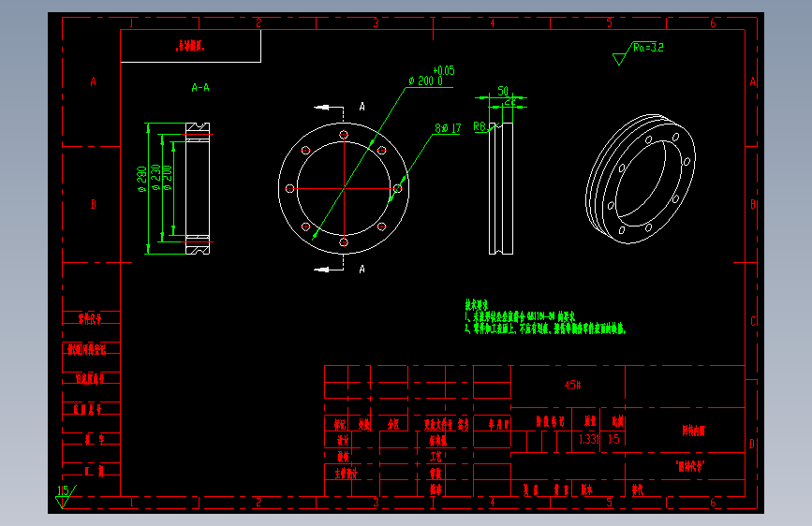
Task: Click the 1.331 weight value
Action: coord(589,440)
